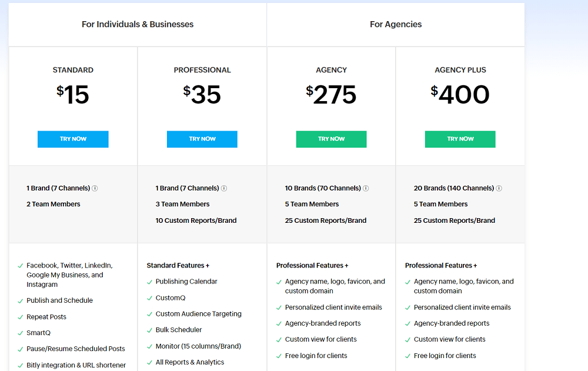588x371 pixels.
Task: Click the "Repeat Posts" feature
Action: [46, 317]
